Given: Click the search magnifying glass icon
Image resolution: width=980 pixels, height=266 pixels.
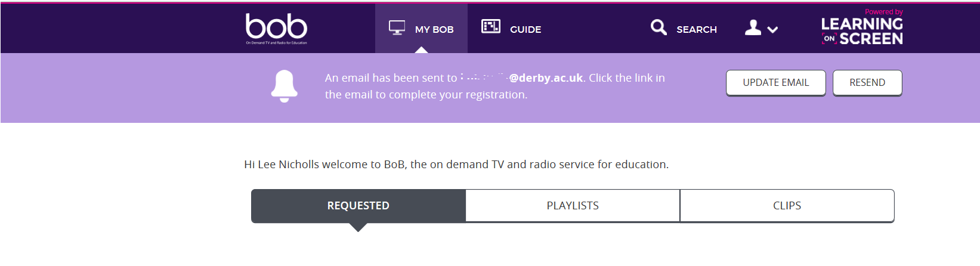Looking at the screenshot, I should click(659, 27).
